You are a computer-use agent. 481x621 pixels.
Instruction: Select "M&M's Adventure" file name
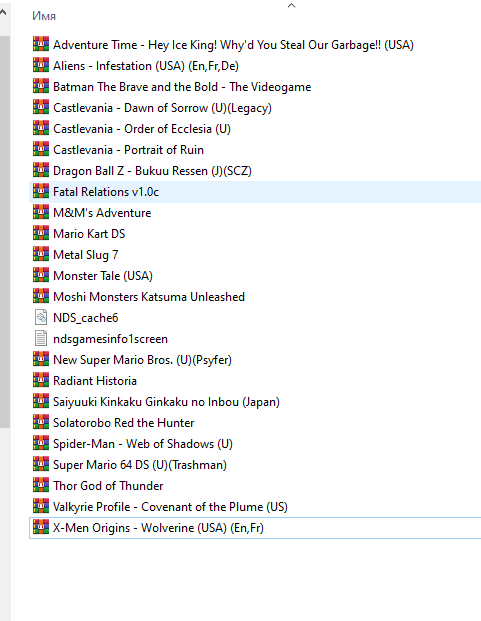(x=102, y=213)
